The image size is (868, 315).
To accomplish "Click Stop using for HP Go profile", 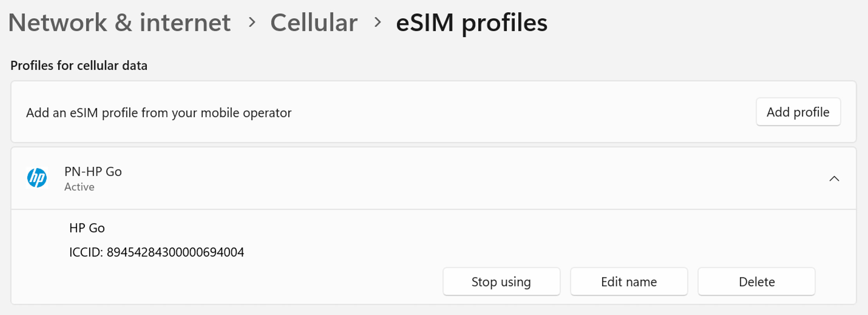I will point(501,282).
